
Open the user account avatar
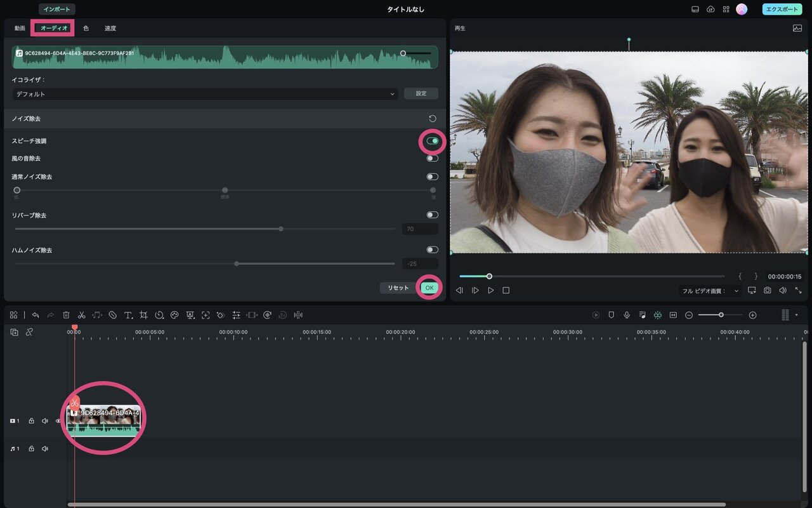point(742,10)
